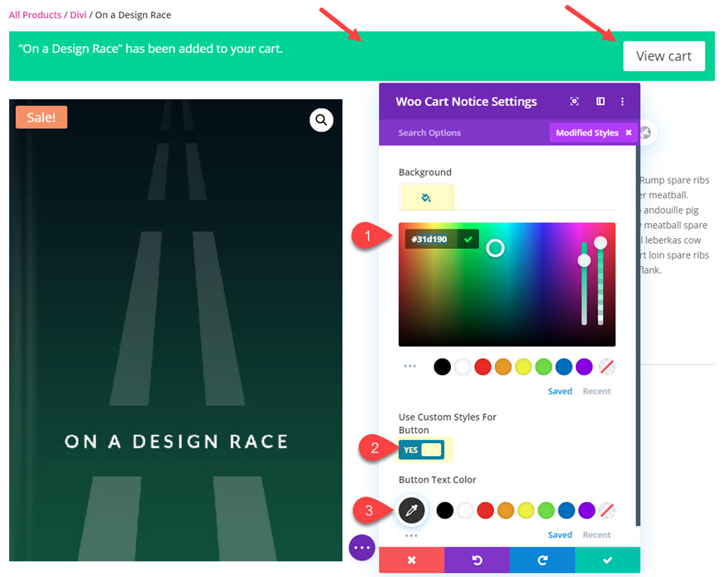Click the On a Design Race product image
The width and height of the screenshot is (728, 577).
(175, 330)
